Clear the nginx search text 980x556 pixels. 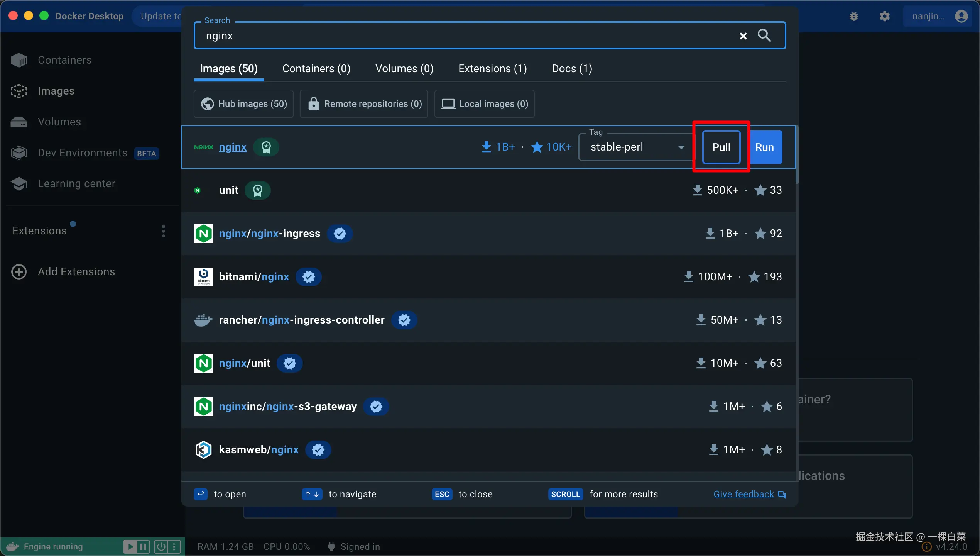(743, 36)
